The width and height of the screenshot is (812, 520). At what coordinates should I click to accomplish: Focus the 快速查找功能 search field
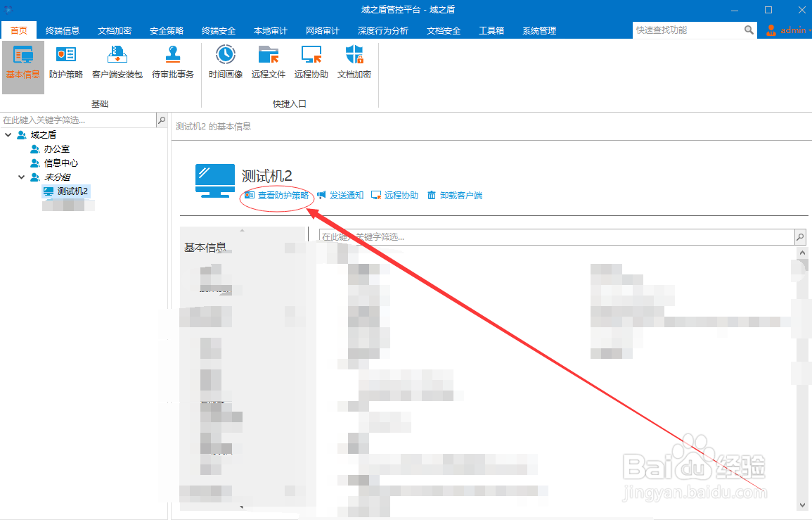click(x=688, y=30)
